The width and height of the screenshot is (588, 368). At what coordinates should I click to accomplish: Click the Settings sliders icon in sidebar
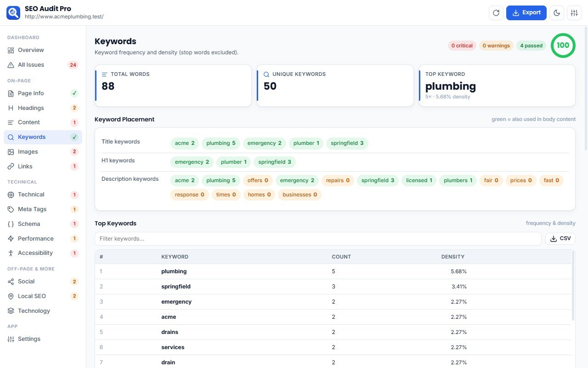tap(11, 339)
